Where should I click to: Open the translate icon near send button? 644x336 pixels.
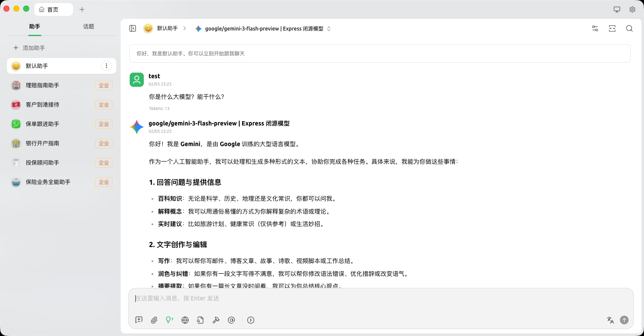(610, 320)
